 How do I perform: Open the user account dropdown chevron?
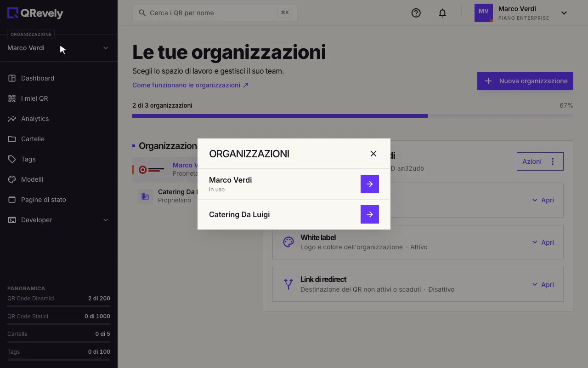pyautogui.click(x=564, y=13)
